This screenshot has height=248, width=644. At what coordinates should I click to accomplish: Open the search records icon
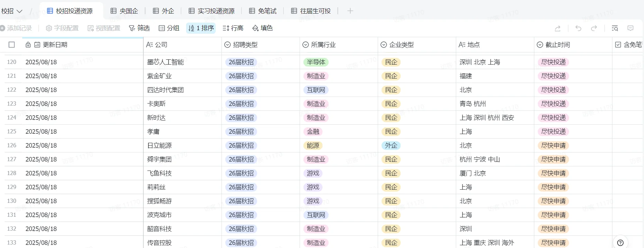click(x=615, y=28)
